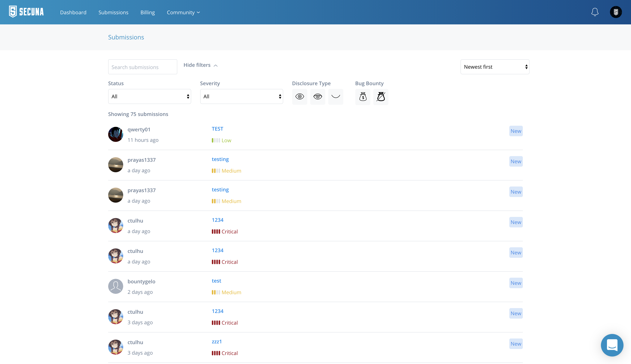Expand the Community menu
Image resolution: width=631 pixels, height=364 pixels.
(183, 13)
